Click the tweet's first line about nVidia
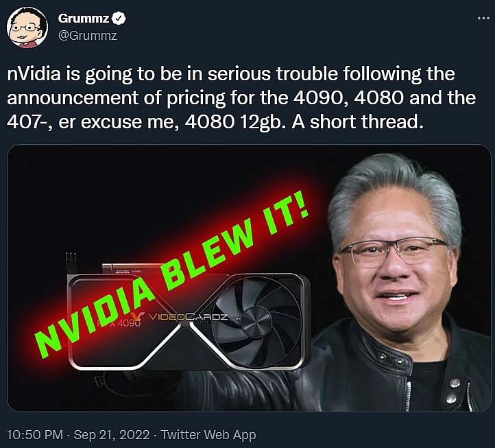Viewport: 495px width, 448px height. (231, 74)
